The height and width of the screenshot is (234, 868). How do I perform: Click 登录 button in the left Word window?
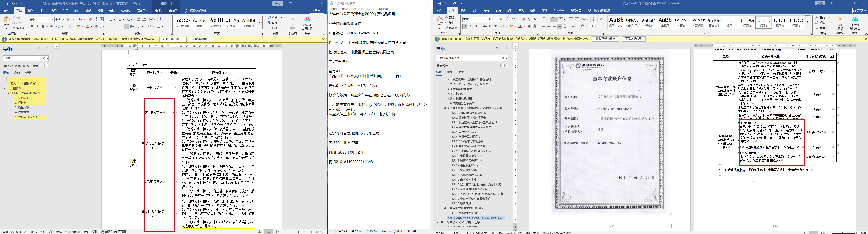pyautogui.click(x=278, y=3)
